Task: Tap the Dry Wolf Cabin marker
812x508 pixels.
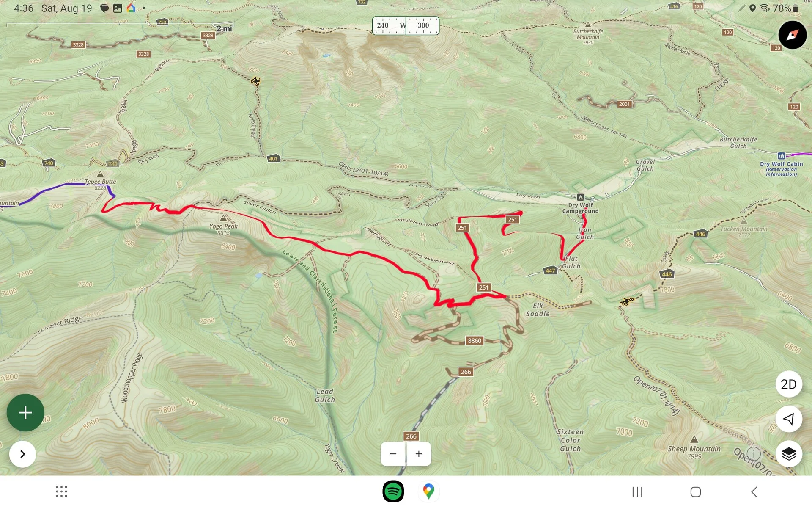Action: 782,156
